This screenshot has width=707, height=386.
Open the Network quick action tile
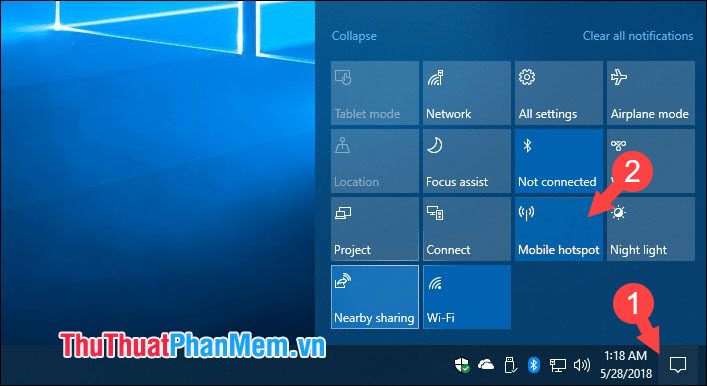[467, 93]
